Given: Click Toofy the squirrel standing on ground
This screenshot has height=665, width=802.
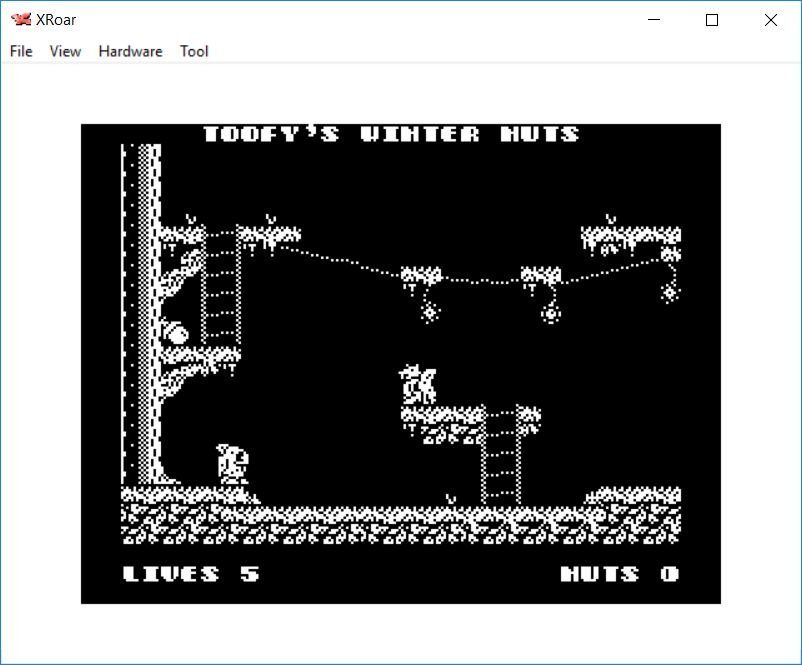Looking at the screenshot, I should pyautogui.click(x=232, y=465).
